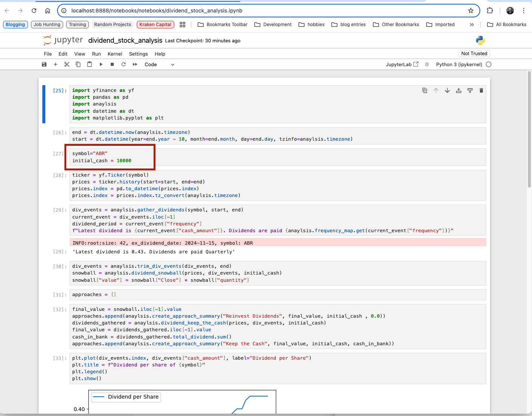Screen dimensions: 532x416
Task: Click the browser address bar URL
Action: pos(157,11)
